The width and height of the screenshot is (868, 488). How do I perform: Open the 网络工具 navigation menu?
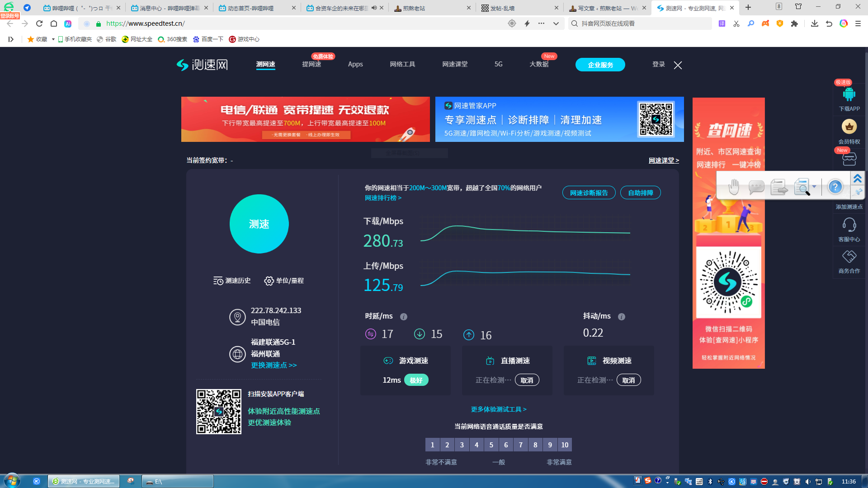402,64
